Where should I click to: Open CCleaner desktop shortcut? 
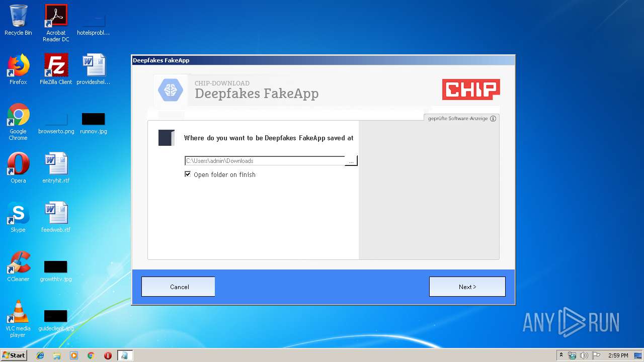point(18,266)
